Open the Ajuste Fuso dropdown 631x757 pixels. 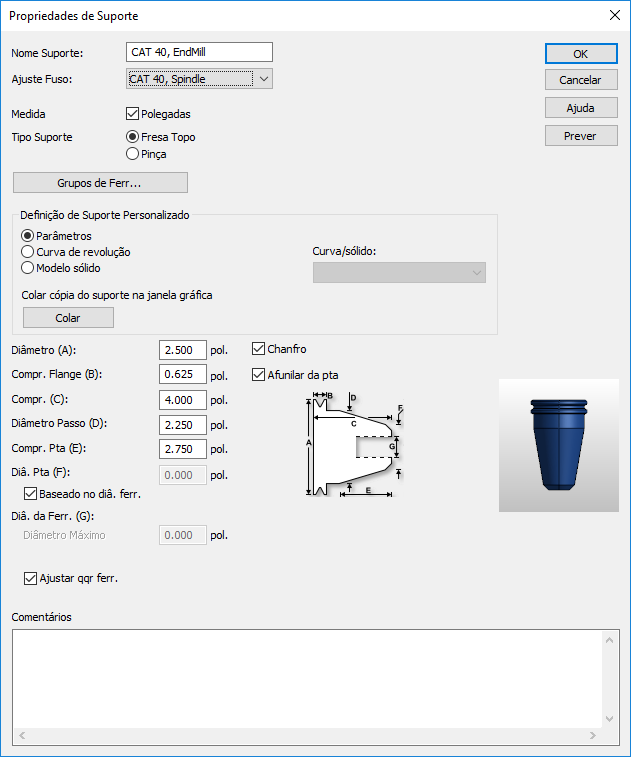click(x=199, y=79)
